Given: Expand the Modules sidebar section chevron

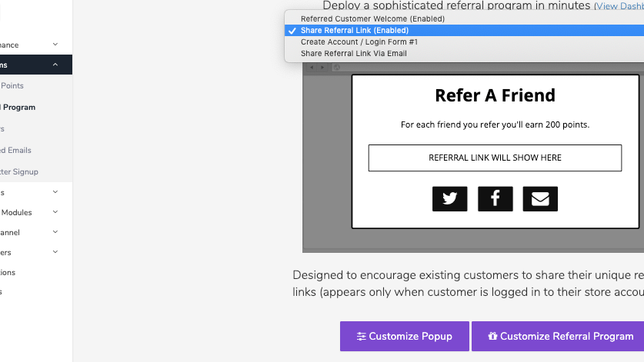Looking at the screenshot, I should click(x=55, y=212).
